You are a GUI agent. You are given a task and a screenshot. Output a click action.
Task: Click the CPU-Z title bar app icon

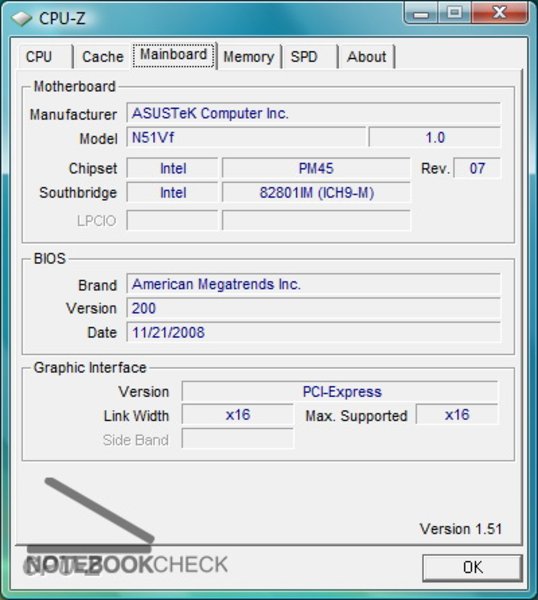pos(21,18)
